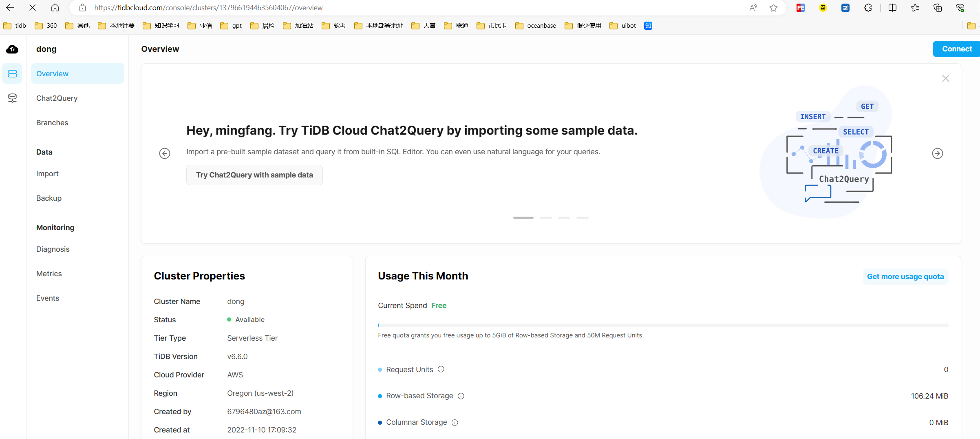This screenshot has width=980, height=439.
Task: Open the clusters list sidebar icon
Action: pyautogui.click(x=12, y=73)
